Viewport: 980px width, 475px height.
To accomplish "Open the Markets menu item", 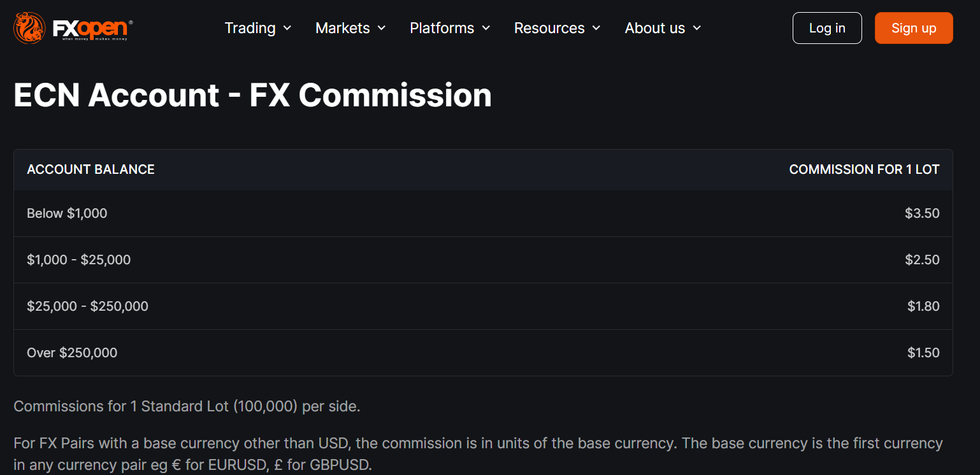I will pos(342,28).
